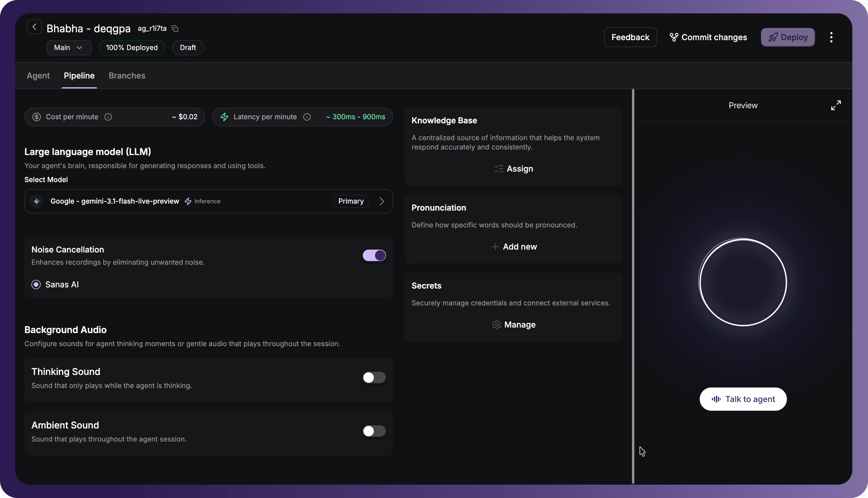Click the plus icon beside Add new
Screen dimensions: 868x498
click(495, 247)
